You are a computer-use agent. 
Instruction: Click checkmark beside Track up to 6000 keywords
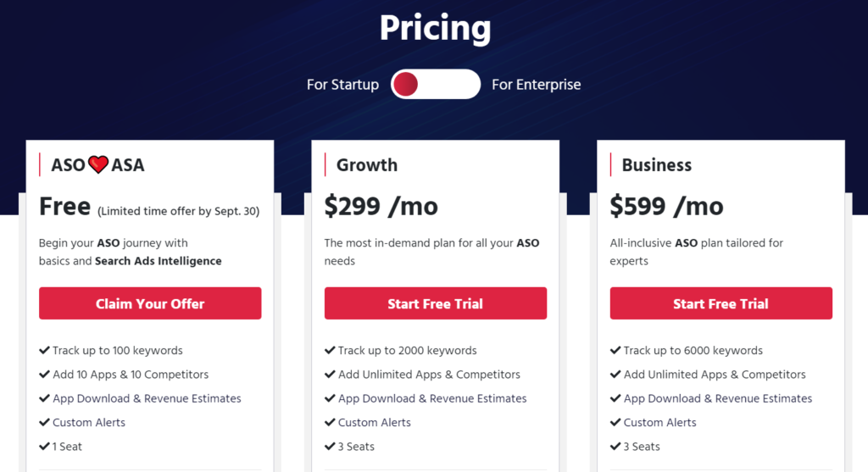tap(615, 350)
